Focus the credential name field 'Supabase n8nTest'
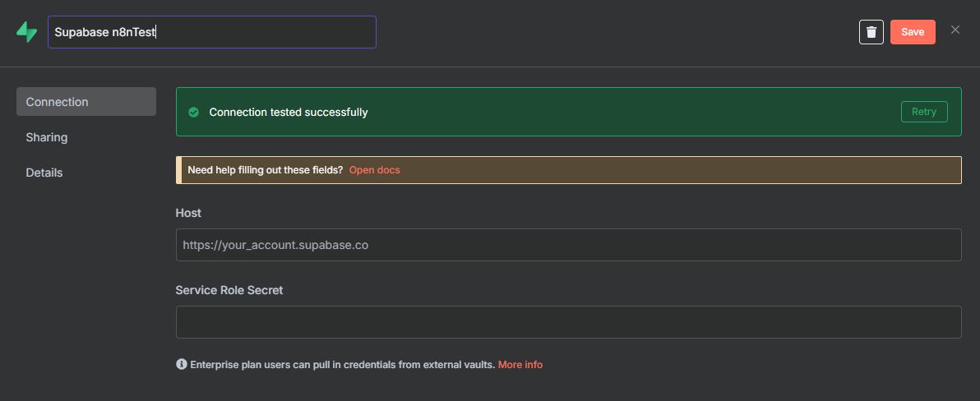This screenshot has height=401, width=980. pyautogui.click(x=212, y=32)
